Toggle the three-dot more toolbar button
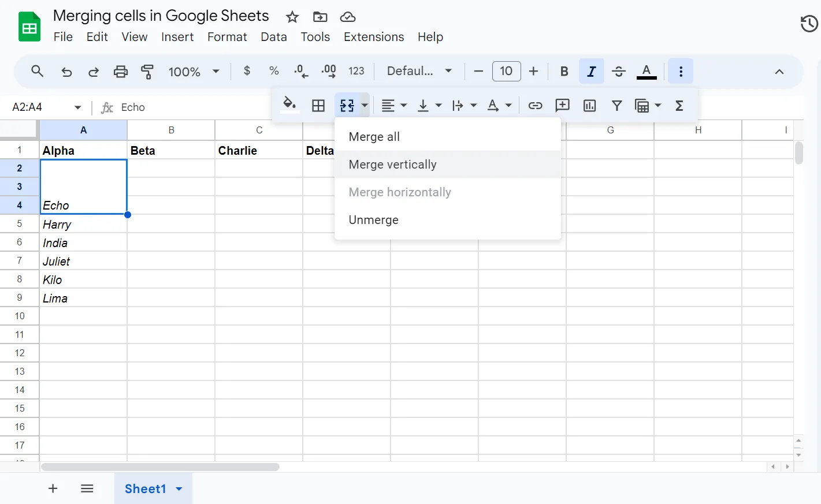The height and width of the screenshot is (504, 821). [x=681, y=72]
